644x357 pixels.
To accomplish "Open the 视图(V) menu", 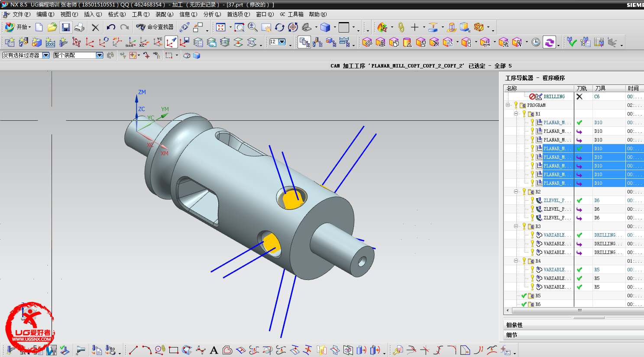I will pos(69,14).
